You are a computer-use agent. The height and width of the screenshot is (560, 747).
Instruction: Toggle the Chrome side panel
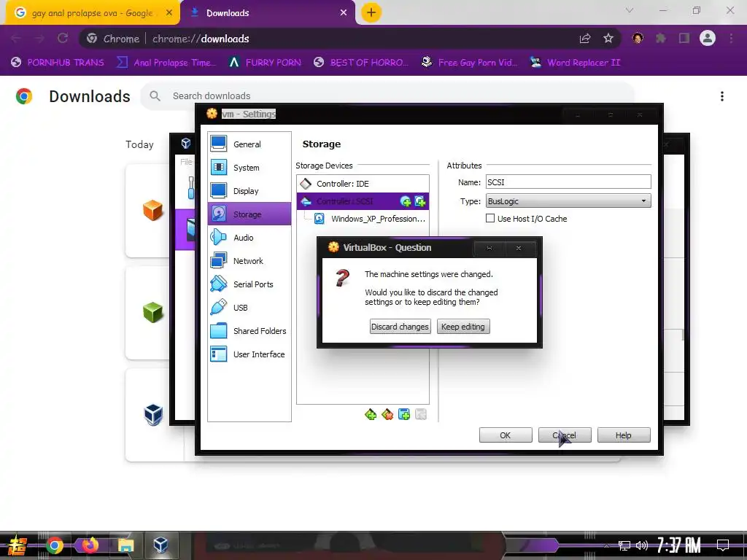coord(684,39)
